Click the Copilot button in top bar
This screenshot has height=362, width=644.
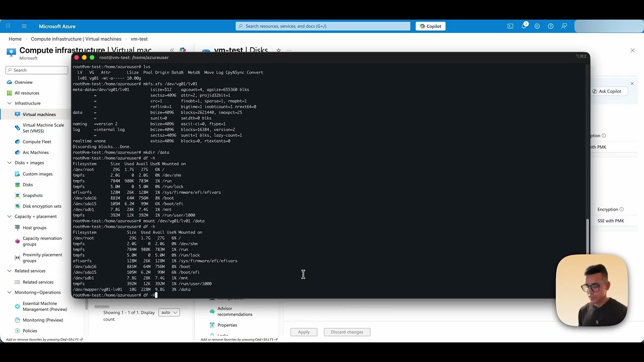coord(430,26)
